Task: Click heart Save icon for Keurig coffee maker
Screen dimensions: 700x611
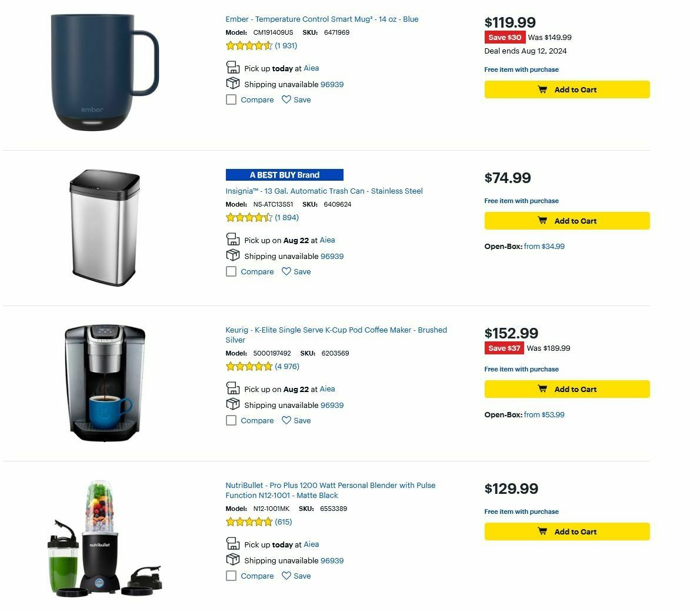Action: [286, 420]
